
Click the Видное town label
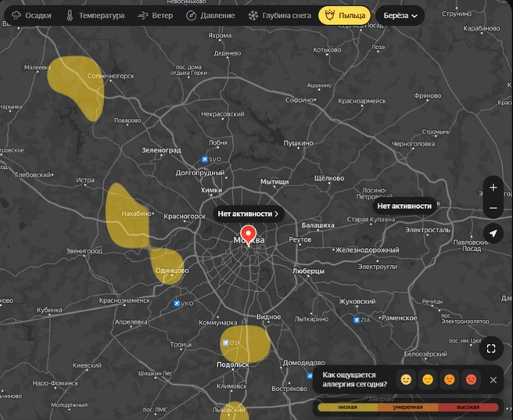tap(268, 317)
